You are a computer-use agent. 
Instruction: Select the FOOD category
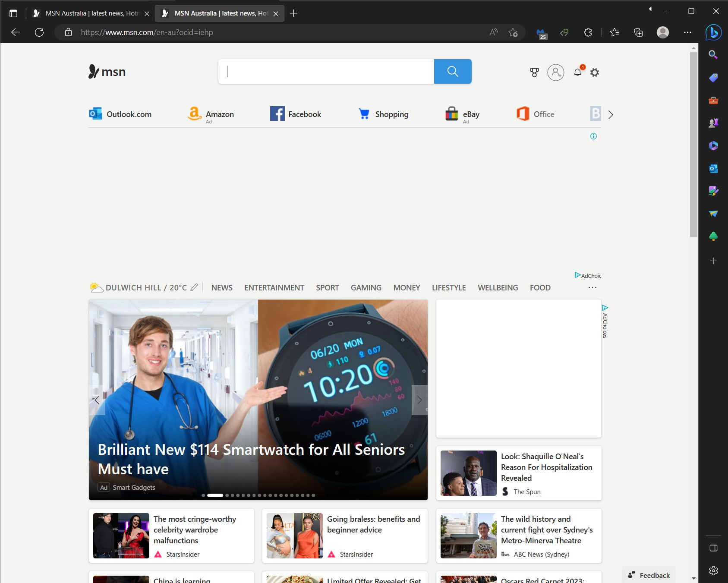[540, 288]
